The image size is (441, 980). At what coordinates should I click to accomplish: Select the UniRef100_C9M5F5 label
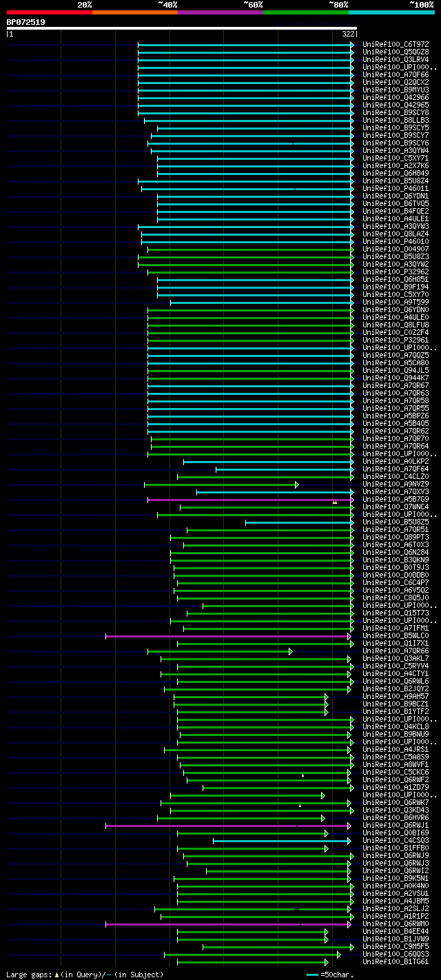[x=396, y=946]
